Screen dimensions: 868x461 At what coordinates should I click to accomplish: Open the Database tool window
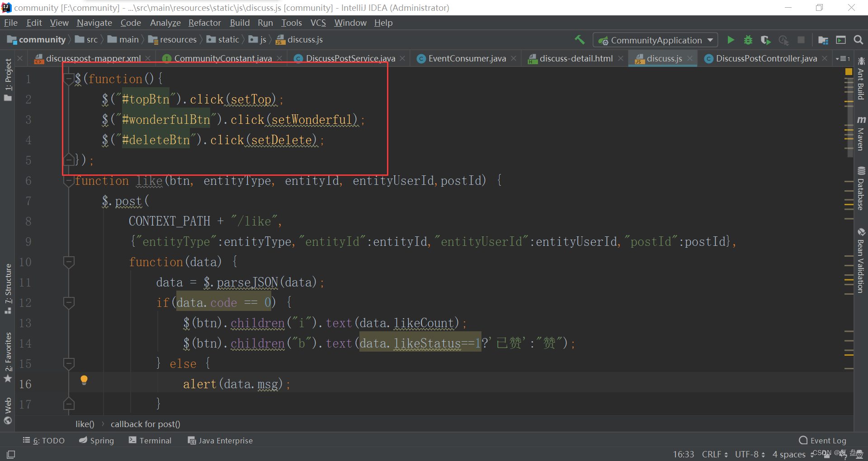pos(861,188)
